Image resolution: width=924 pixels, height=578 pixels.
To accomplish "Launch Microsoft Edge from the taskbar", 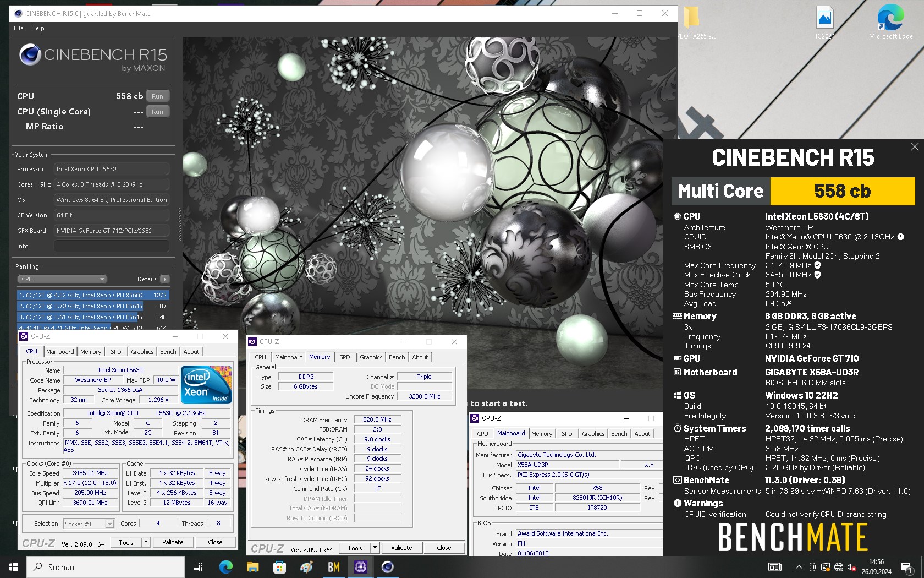I will coord(226,567).
